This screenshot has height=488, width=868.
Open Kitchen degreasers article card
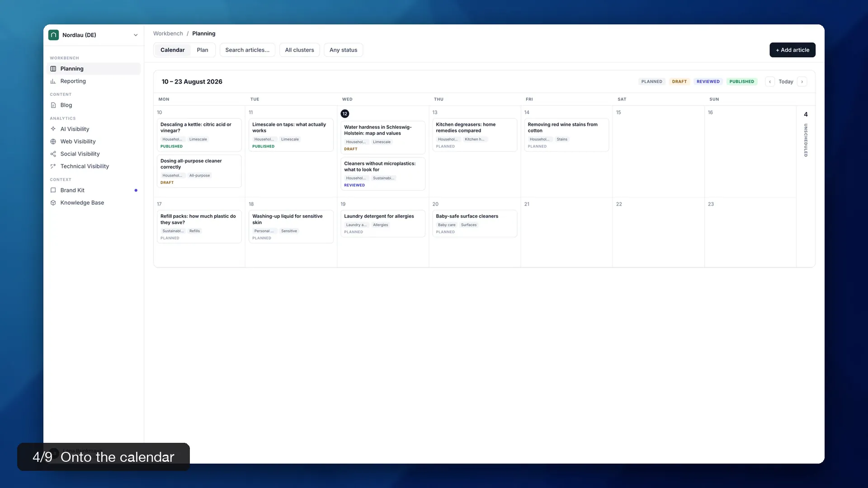[475, 135]
